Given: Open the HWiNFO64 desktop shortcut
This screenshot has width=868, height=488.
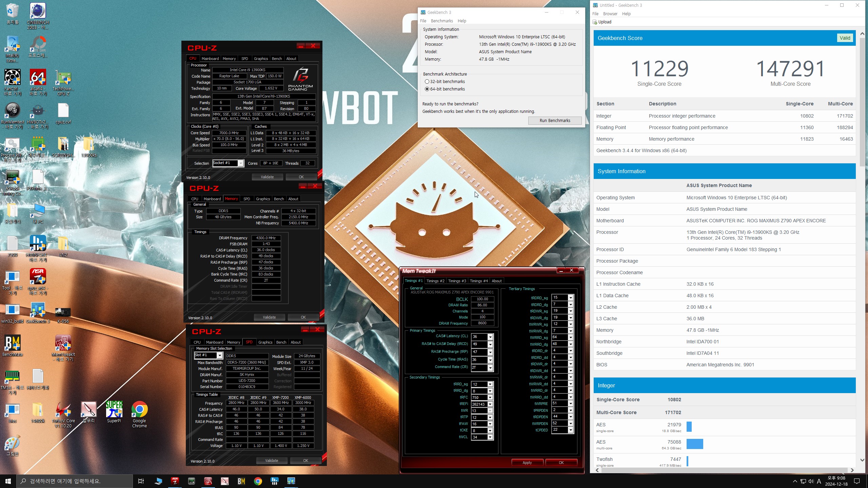Looking at the screenshot, I should coord(38,248).
